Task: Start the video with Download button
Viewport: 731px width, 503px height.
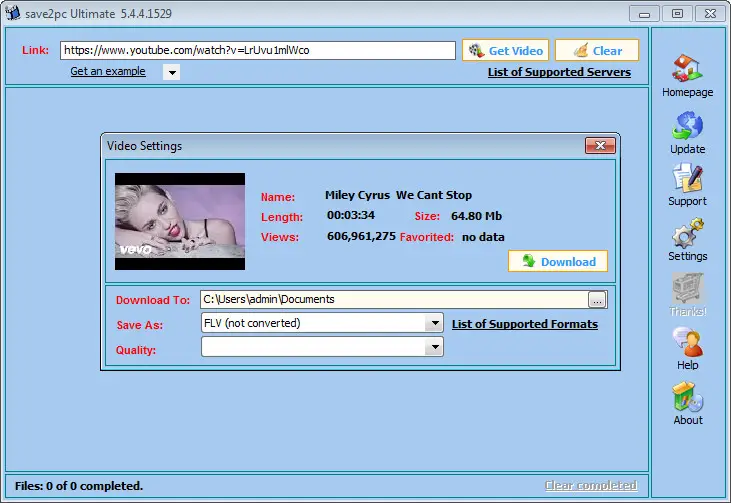Action: (558, 261)
